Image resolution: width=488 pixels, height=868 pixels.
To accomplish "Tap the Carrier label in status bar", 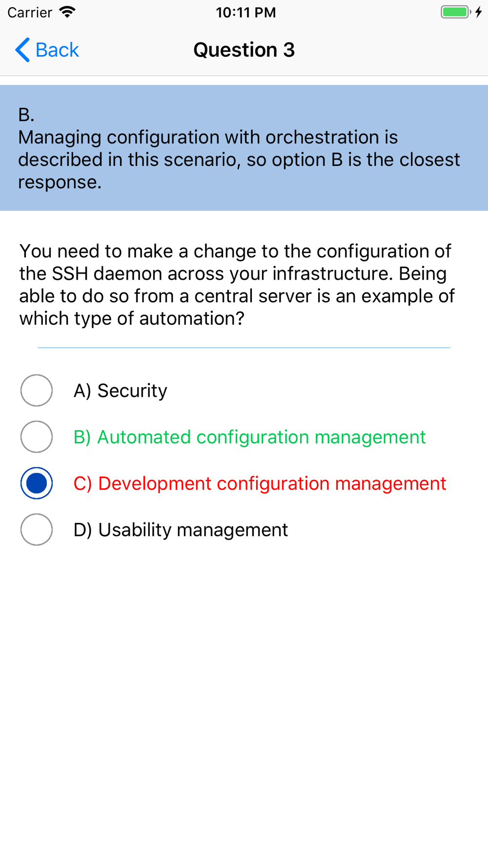I will 30,12.
